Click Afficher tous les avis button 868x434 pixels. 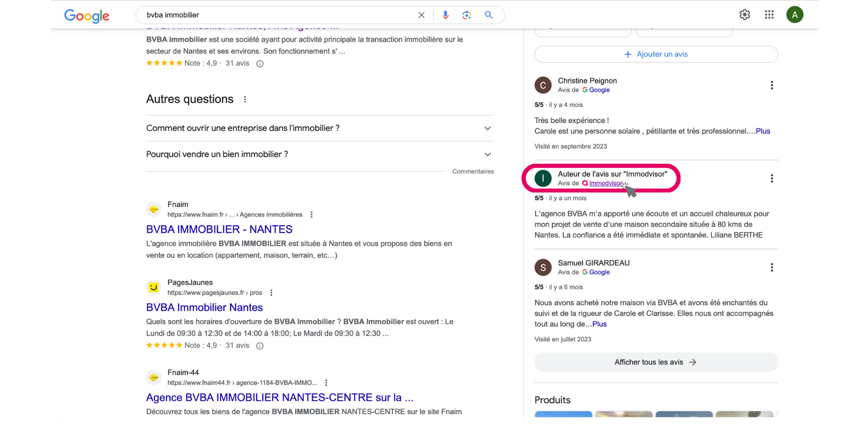pyautogui.click(x=656, y=362)
